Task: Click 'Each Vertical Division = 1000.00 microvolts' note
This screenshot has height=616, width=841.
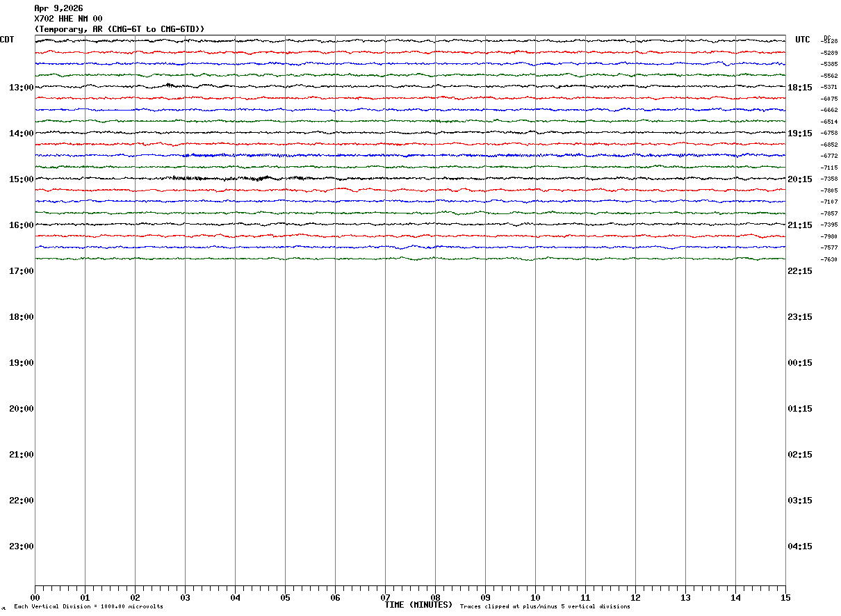Action: coord(88,607)
